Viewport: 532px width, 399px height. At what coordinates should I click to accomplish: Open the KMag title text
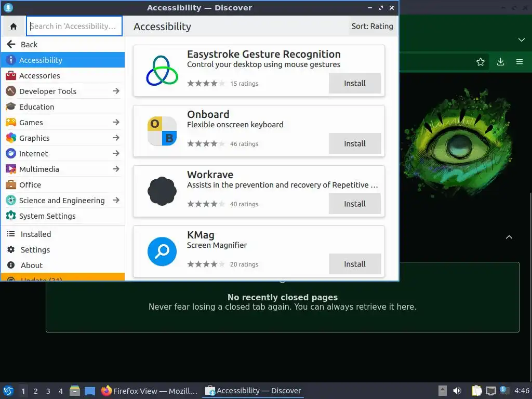tap(201, 235)
